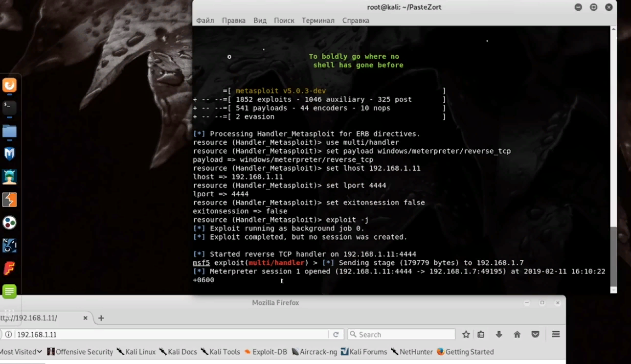Click the 'use multi/handler' command line
Image resolution: width=631 pixels, height=364 pixels.
(x=296, y=142)
